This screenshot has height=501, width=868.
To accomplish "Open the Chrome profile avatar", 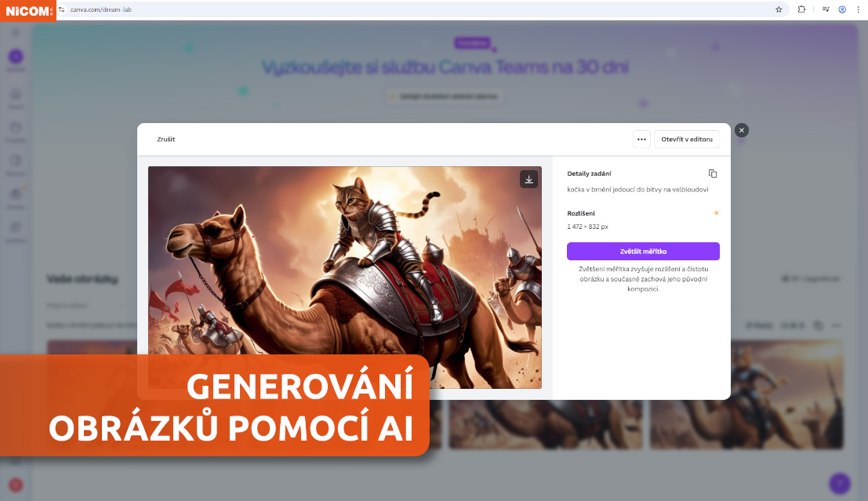I will 842,9.
